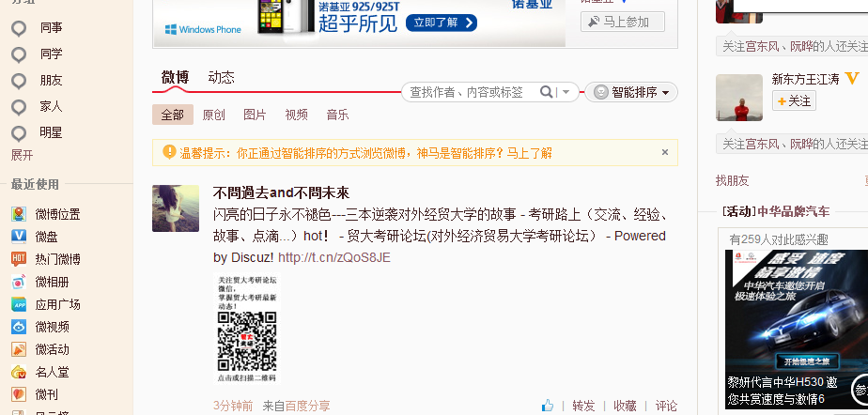The width and height of the screenshot is (868, 415).
Task: Expand the groups list with 展开
Action: [23, 156]
